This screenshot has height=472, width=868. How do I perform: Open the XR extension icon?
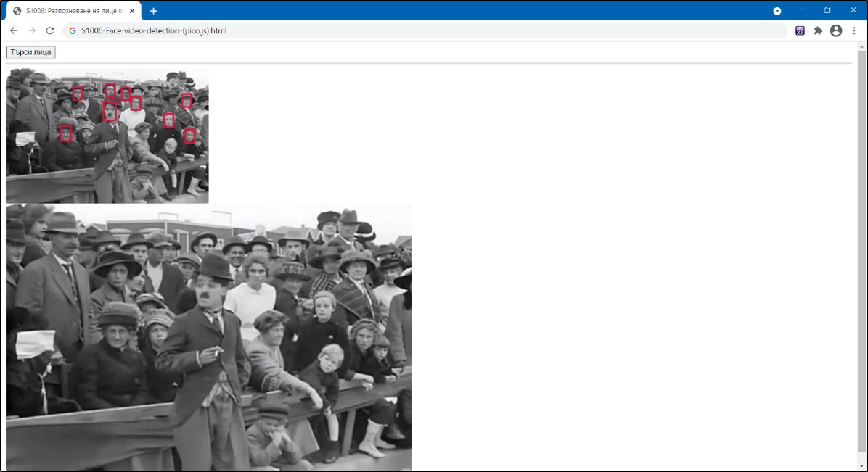[800, 30]
